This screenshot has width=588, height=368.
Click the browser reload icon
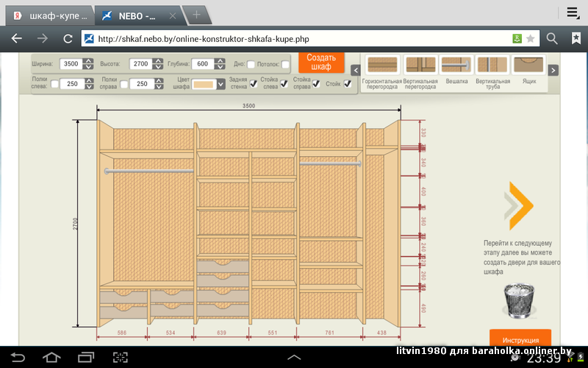[68, 38]
